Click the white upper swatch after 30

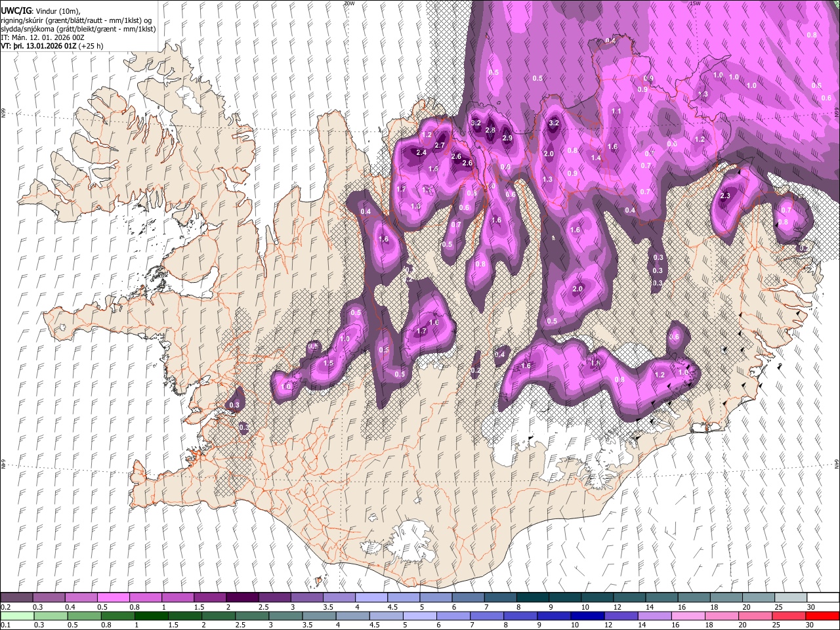824,598
